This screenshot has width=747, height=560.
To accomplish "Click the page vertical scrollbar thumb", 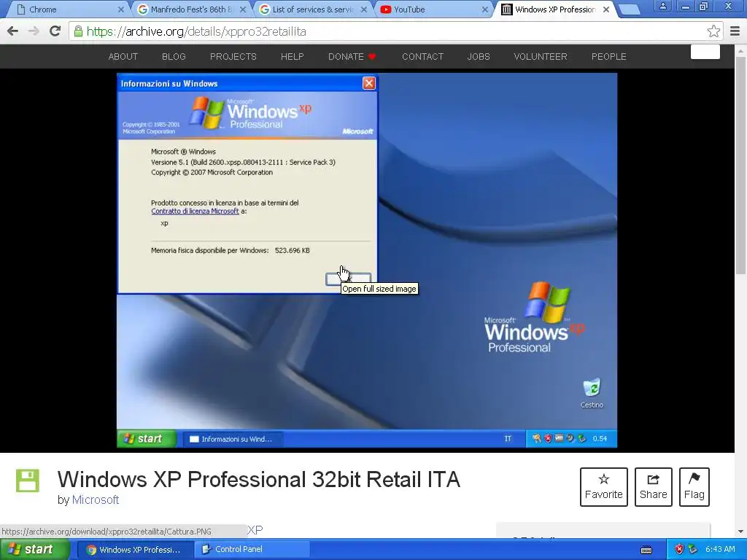I will click(x=740, y=166).
